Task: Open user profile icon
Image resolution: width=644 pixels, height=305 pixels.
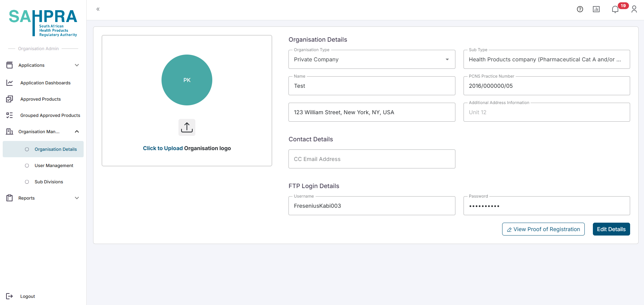Action: [x=634, y=9]
